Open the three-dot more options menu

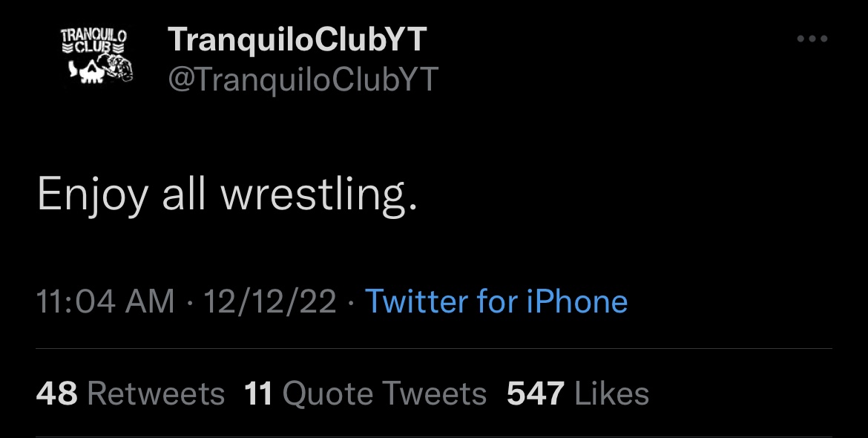[x=812, y=39]
